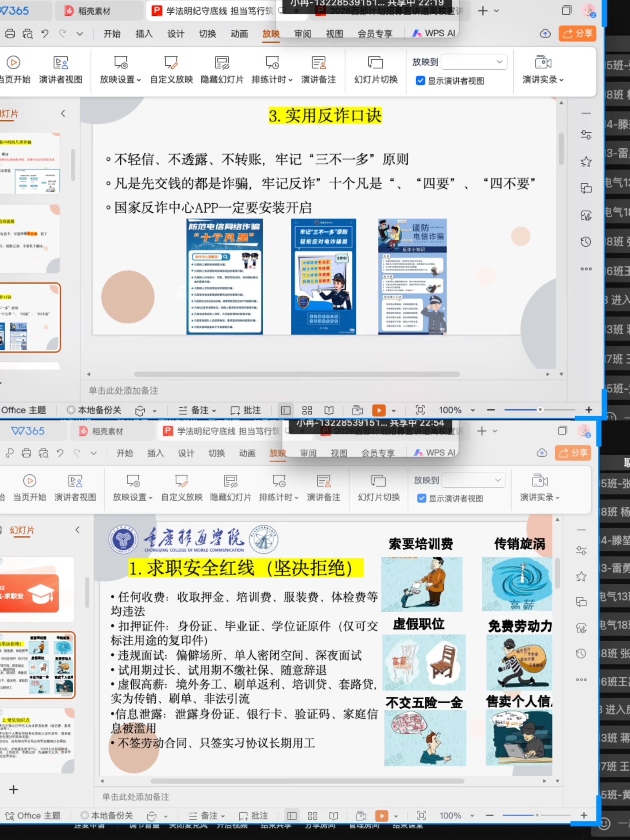Click 幻灯片切换 in upper window ribbon
The image size is (630, 840).
(376, 70)
